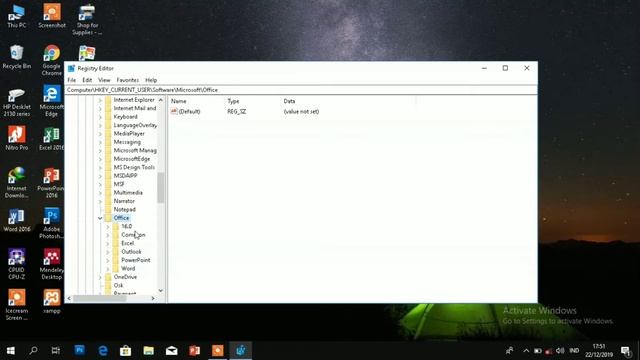Select the Notepad key
The image size is (640, 360).
click(x=124, y=209)
